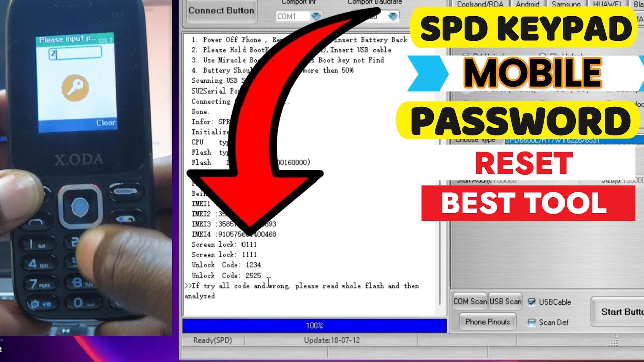
Task: Click the 'Done.' log line
Action: 200,111
